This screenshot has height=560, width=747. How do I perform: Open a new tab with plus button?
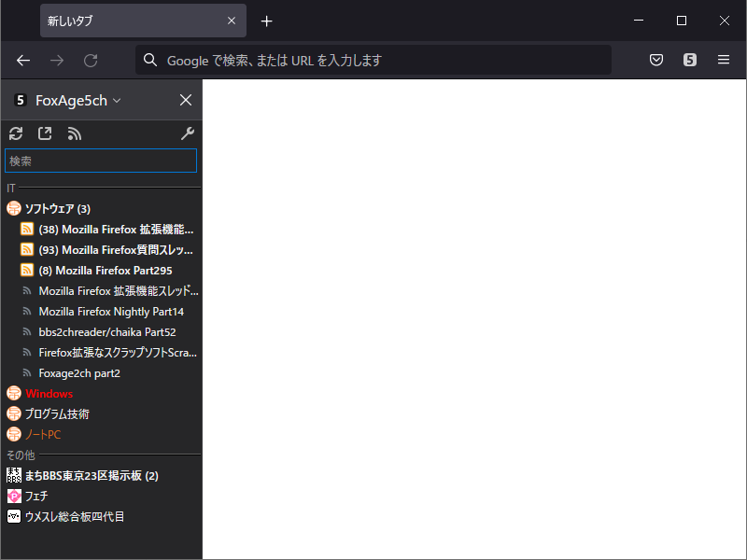click(267, 21)
